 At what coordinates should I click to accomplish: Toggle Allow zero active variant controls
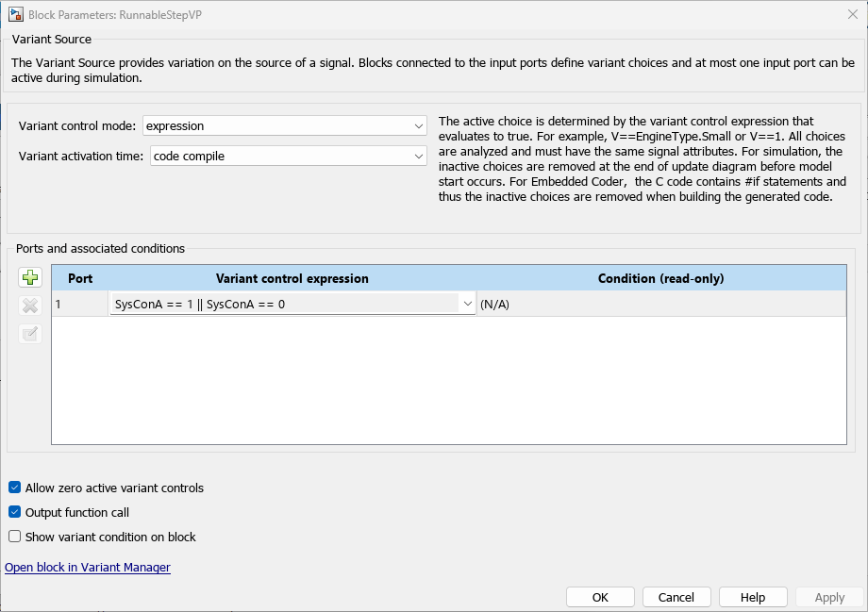point(14,488)
